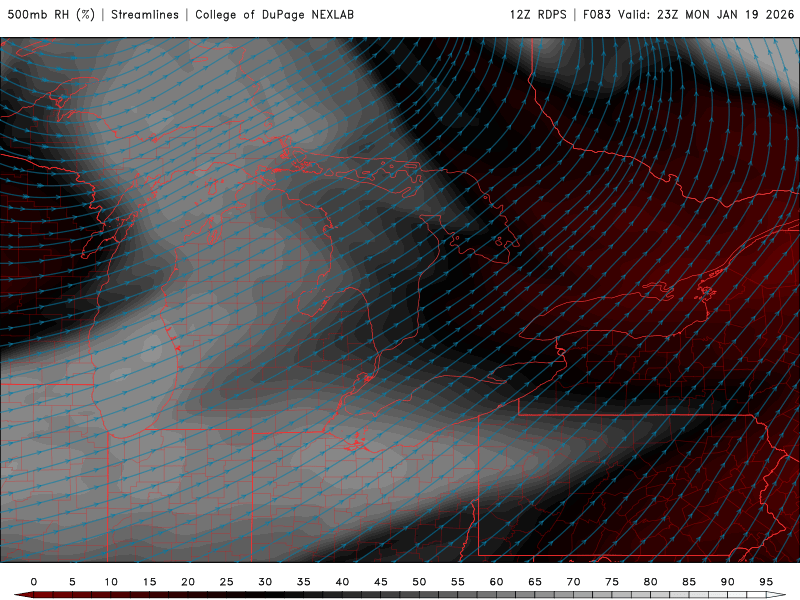800x600 pixels.
Task: Click the light gray colorbar segment below '85'
Action: 696,595
